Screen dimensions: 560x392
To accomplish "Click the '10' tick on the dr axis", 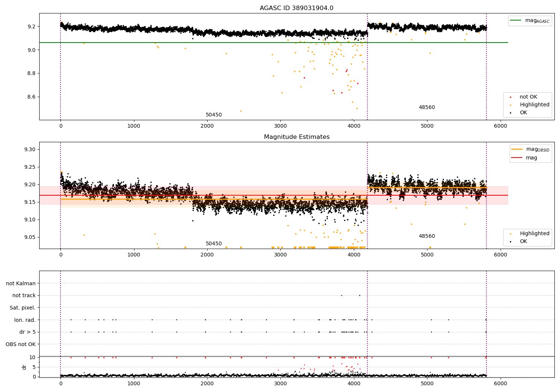I will 32,358.
